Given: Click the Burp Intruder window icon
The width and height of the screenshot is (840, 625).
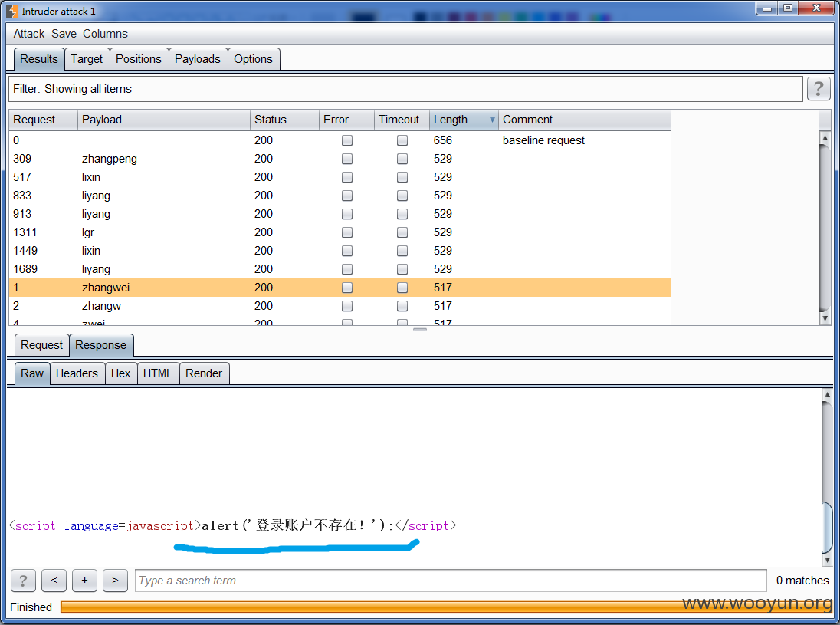Looking at the screenshot, I should coord(11,11).
